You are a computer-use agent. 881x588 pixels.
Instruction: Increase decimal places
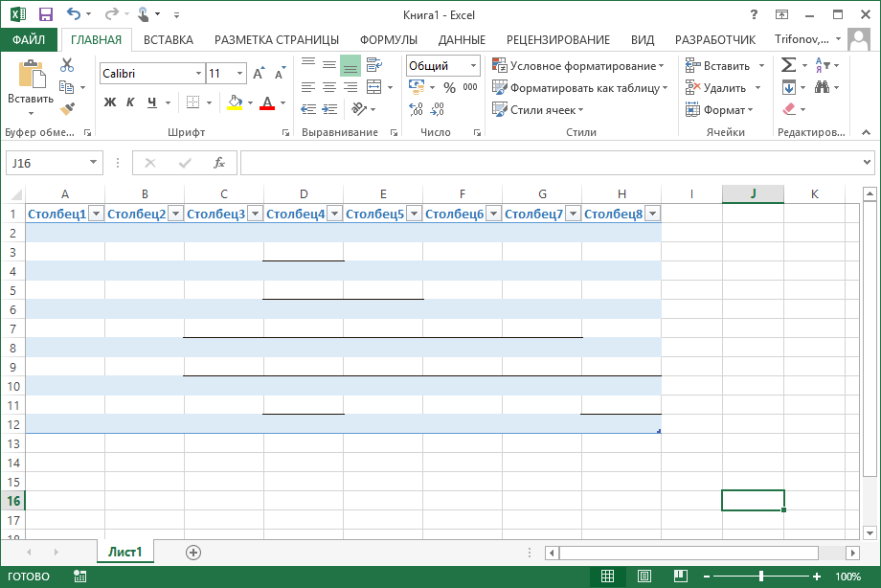[x=416, y=109]
